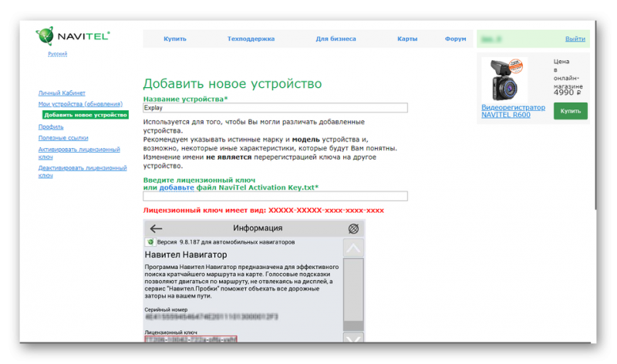
Task: Open Видеорегистратор NAVITEL R600 link
Action: pyautogui.click(x=513, y=111)
